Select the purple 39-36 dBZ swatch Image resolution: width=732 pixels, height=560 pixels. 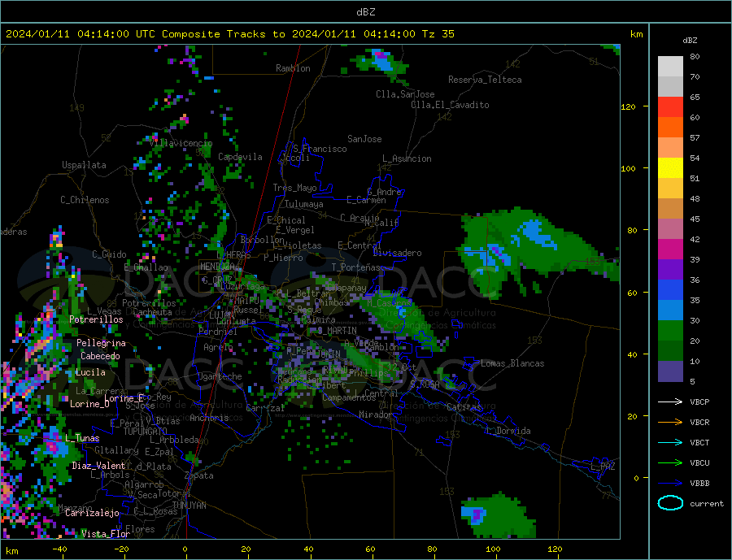click(x=670, y=270)
